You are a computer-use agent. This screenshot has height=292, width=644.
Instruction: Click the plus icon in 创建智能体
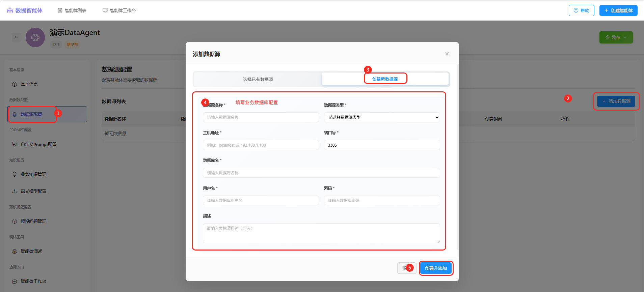click(606, 10)
